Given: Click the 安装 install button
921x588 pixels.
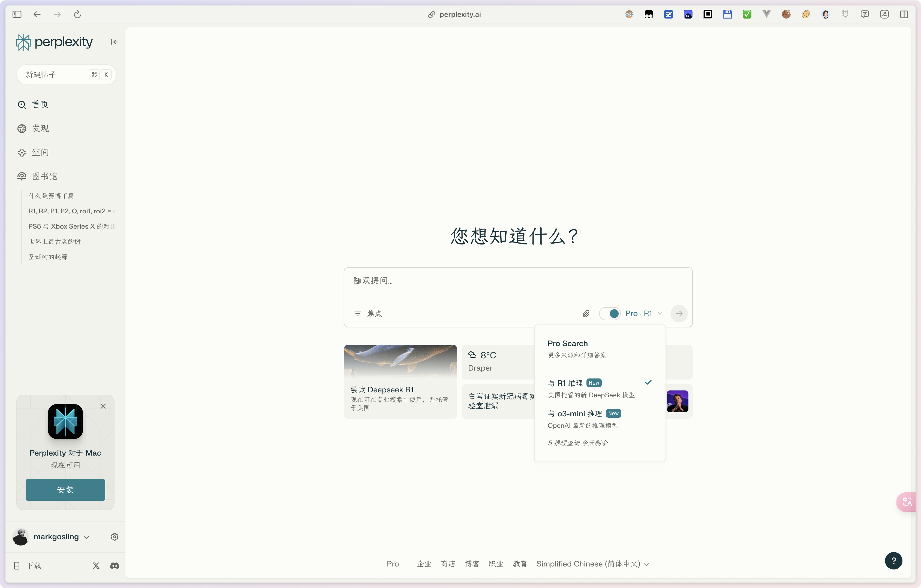Looking at the screenshot, I should [x=65, y=489].
